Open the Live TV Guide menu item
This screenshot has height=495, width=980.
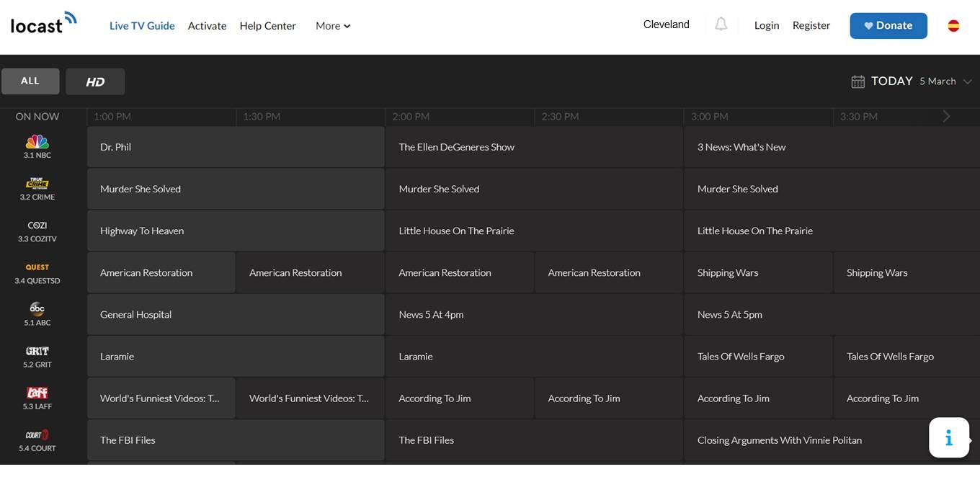142,25
